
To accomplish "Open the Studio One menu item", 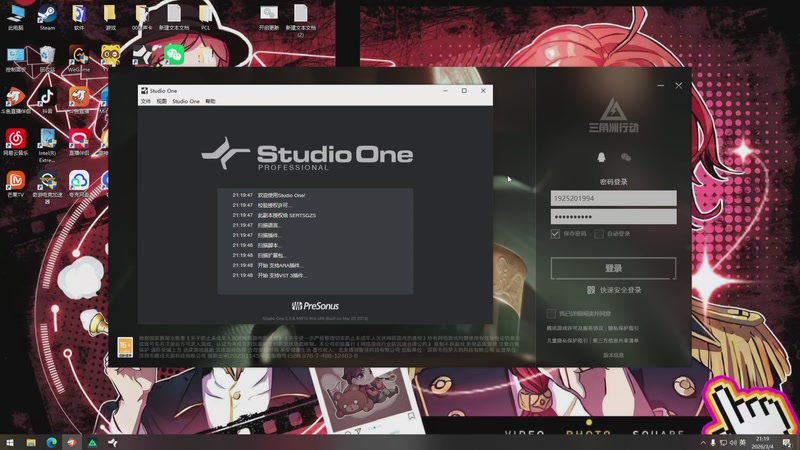I will click(x=186, y=101).
